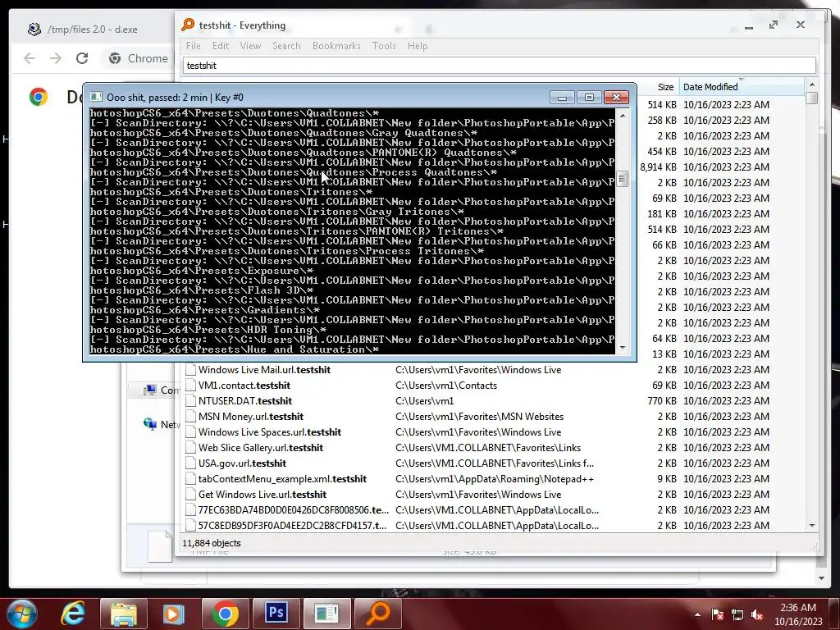Click Network item in Explorer sidebar

(162, 424)
